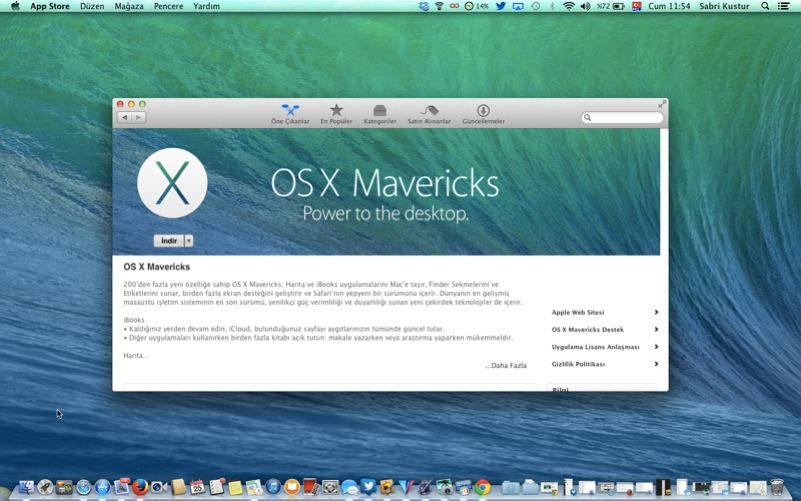Image resolution: width=801 pixels, height=501 pixels.
Task: Open the Kategoriler toolbar icon
Action: (380, 113)
